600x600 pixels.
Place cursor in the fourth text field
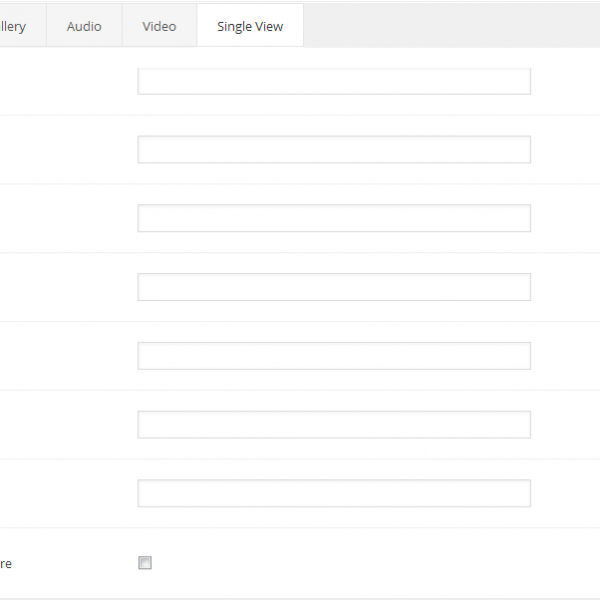334,287
